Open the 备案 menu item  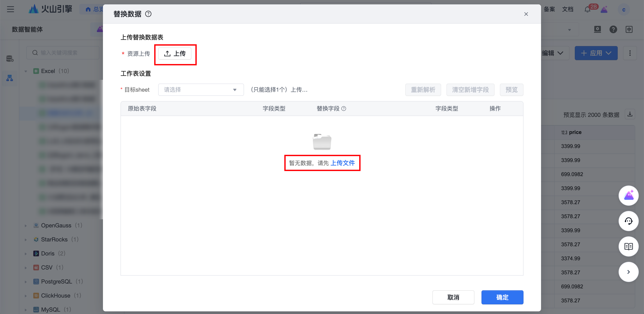pos(549,9)
